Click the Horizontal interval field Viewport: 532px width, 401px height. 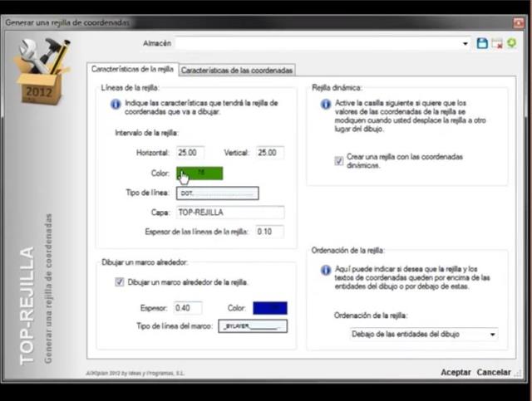[x=190, y=153]
